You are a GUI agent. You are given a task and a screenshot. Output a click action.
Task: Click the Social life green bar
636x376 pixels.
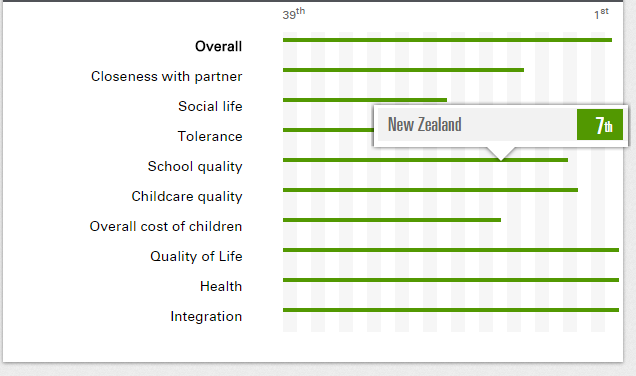tap(365, 100)
